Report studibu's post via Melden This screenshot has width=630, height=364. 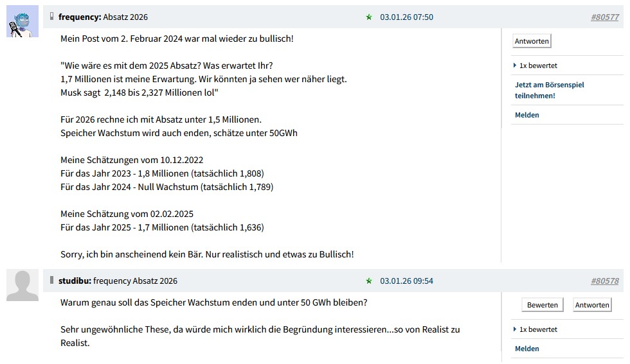point(527,349)
